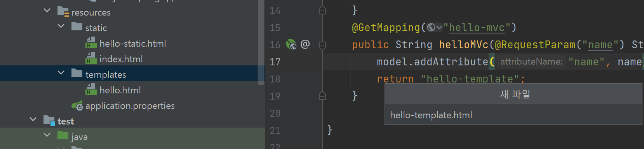Collapse the resources folder chevron

point(47,11)
